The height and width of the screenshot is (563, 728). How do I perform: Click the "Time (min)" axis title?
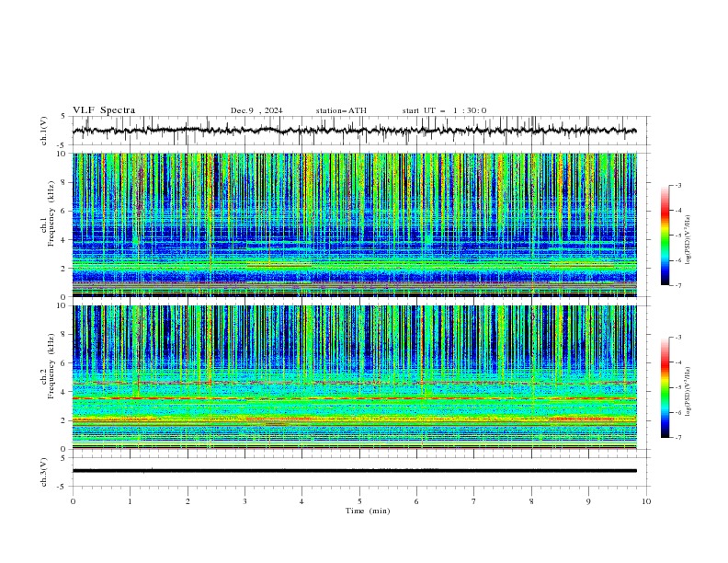coord(368,511)
